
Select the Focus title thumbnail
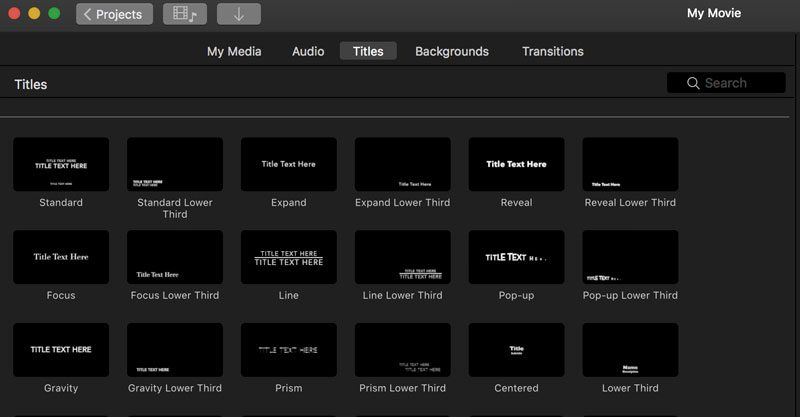(x=61, y=257)
